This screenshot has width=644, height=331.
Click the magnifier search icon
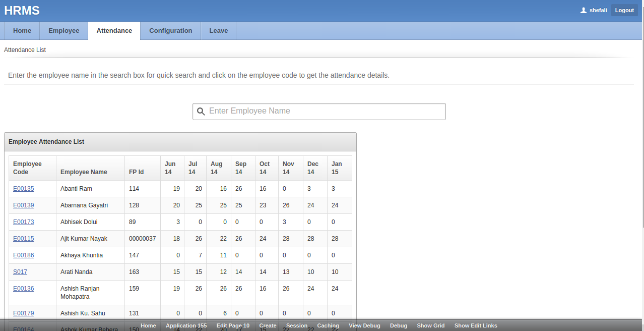click(x=201, y=112)
